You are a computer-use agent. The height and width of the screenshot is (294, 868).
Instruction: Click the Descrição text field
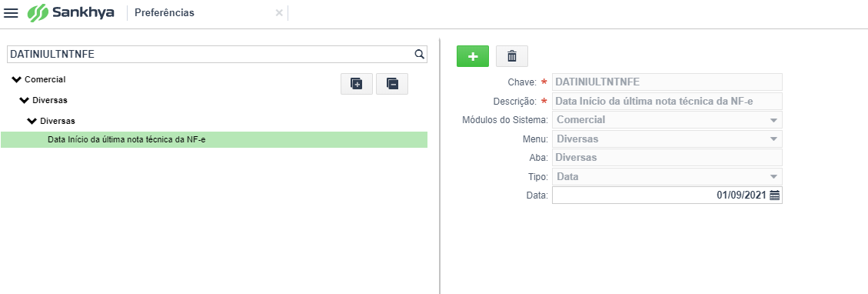[667, 101]
